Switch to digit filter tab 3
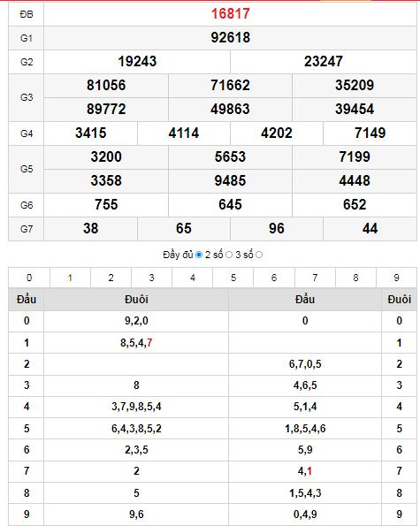Screen dimensions: 420x526 coord(151,278)
